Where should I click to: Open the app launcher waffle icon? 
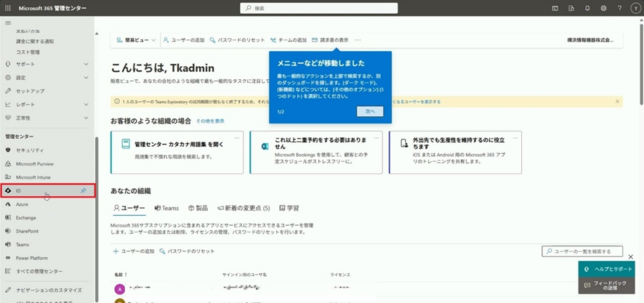click(x=8, y=7)
